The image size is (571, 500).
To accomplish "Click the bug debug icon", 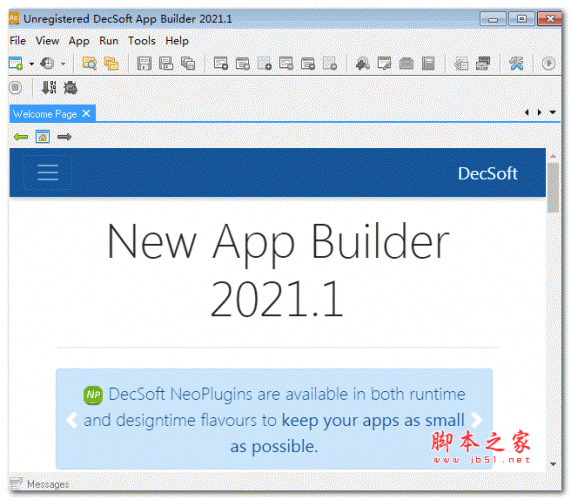I will (x=70, y=87).
